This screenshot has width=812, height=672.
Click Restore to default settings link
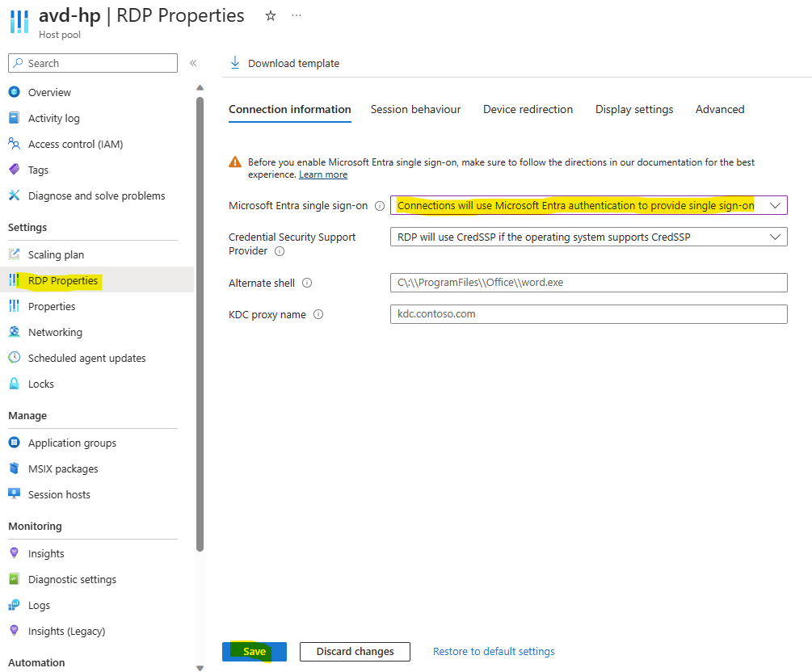[x=494, y=651]
